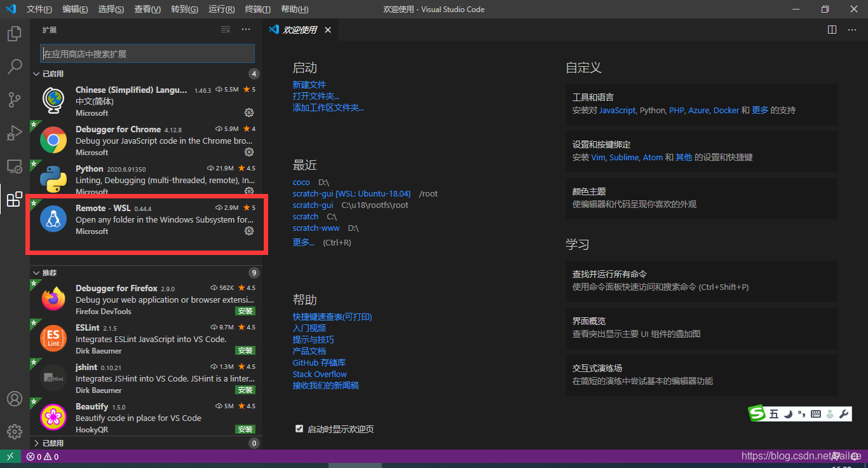868x468 pixels.
Task: Click the Sogou input method S logo
Action: click(x=757, y=413)
